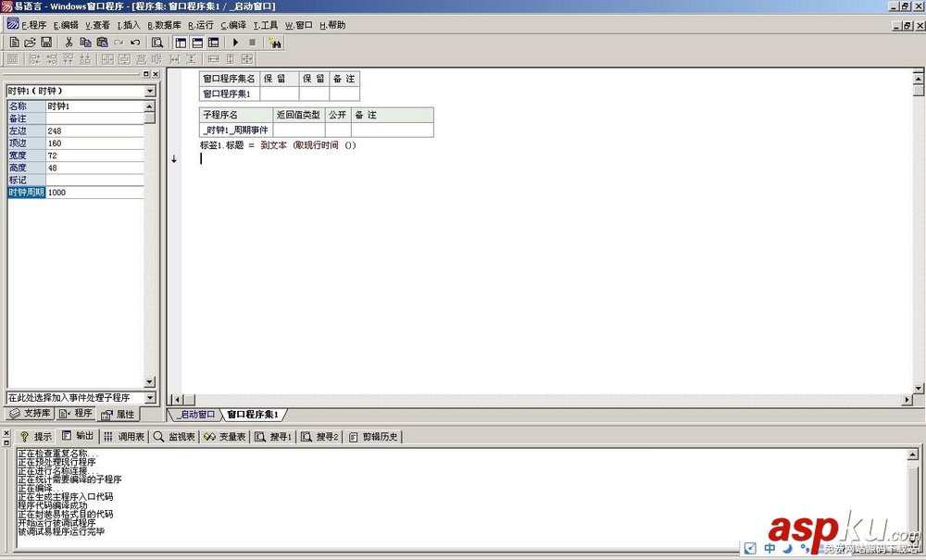Switch to the 属性 panel tab
This screenshot has width=926, height=560.
click(x=119, y=415)
